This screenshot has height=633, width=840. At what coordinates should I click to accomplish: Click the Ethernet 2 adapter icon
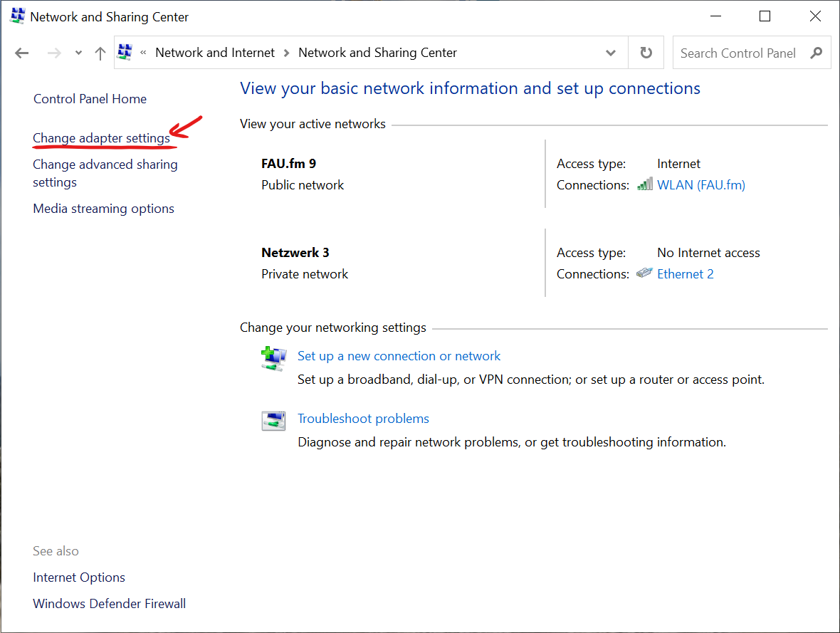[644, 273]
